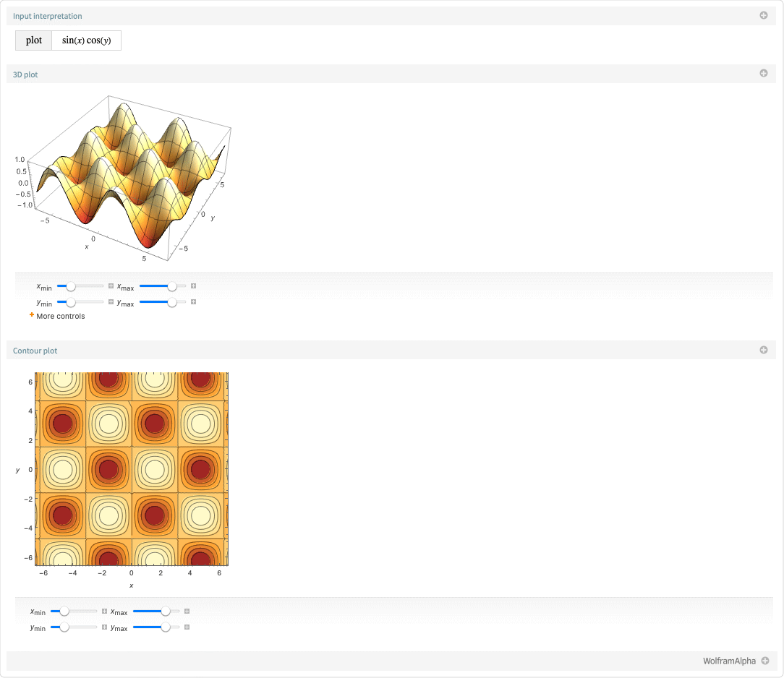784x678 pixels.
Task: Click ymin slider handle under contour plot
Action: [x=64, y=627]
